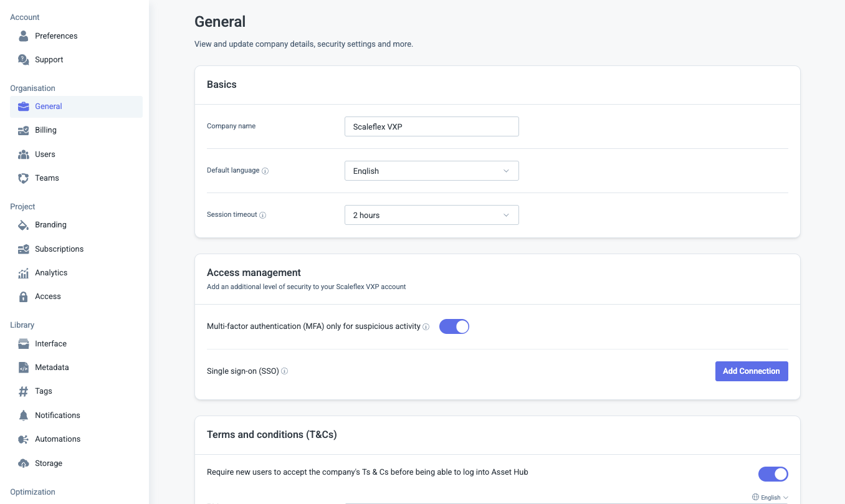
Task: Open the English language selector for T&Cs
Action: (x=770, y=497)
